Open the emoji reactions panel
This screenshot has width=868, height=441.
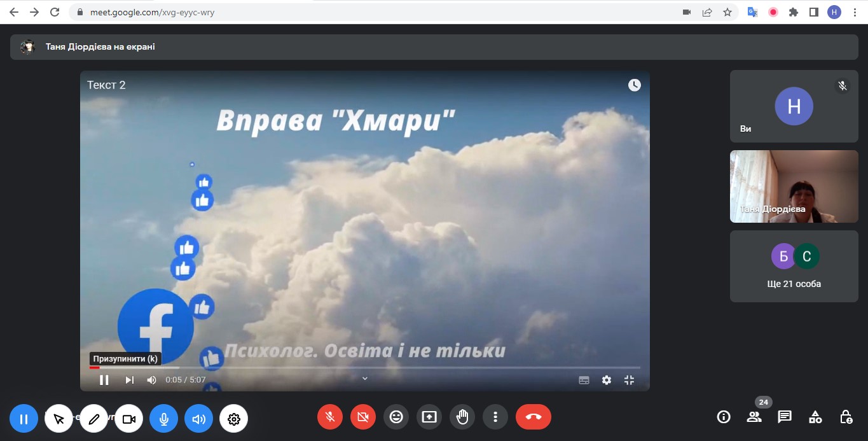point(396,417)
